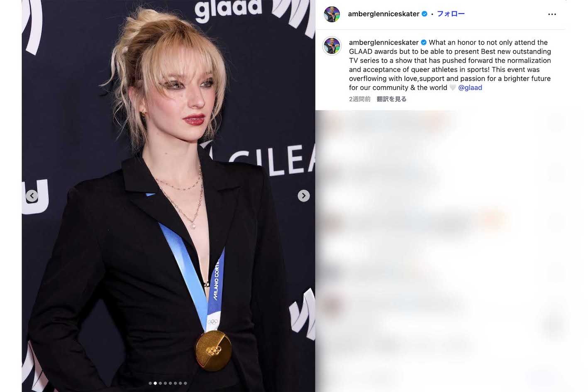Click 翻訳を見る to see translation
The width and height of the screenshot is (588, 392).
point(391,99)
